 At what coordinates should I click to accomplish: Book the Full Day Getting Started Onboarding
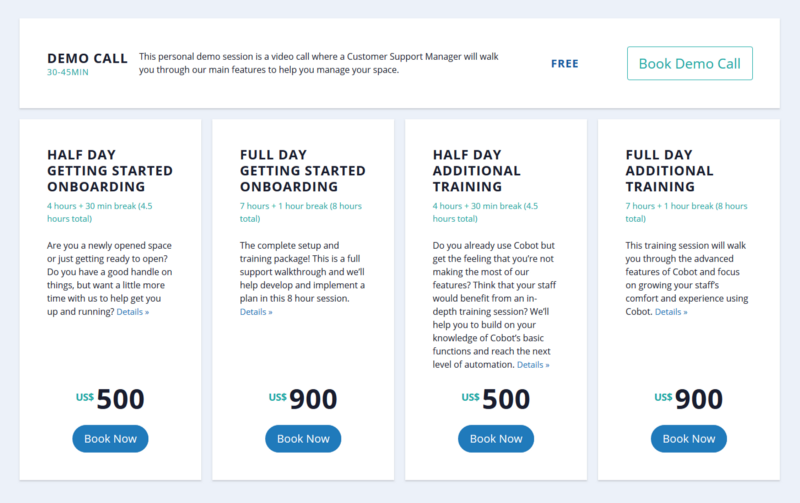(303, 439)
